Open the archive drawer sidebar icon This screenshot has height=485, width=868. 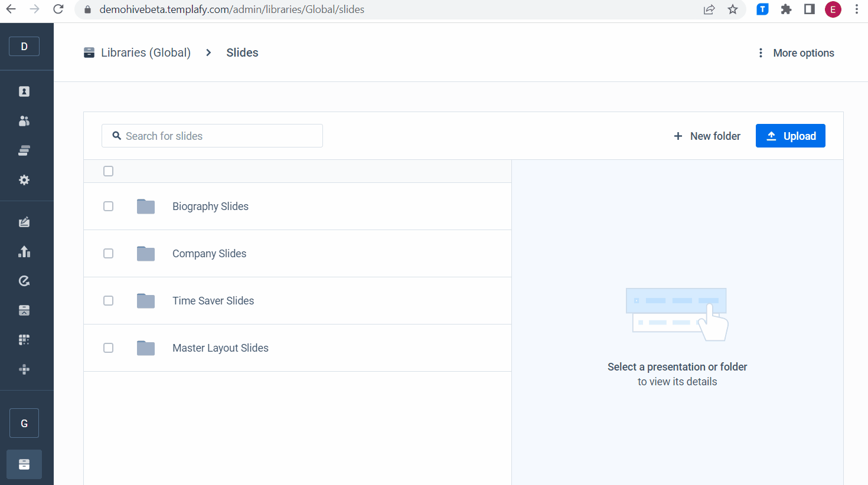pyautogui.click(x=24, y=310)
